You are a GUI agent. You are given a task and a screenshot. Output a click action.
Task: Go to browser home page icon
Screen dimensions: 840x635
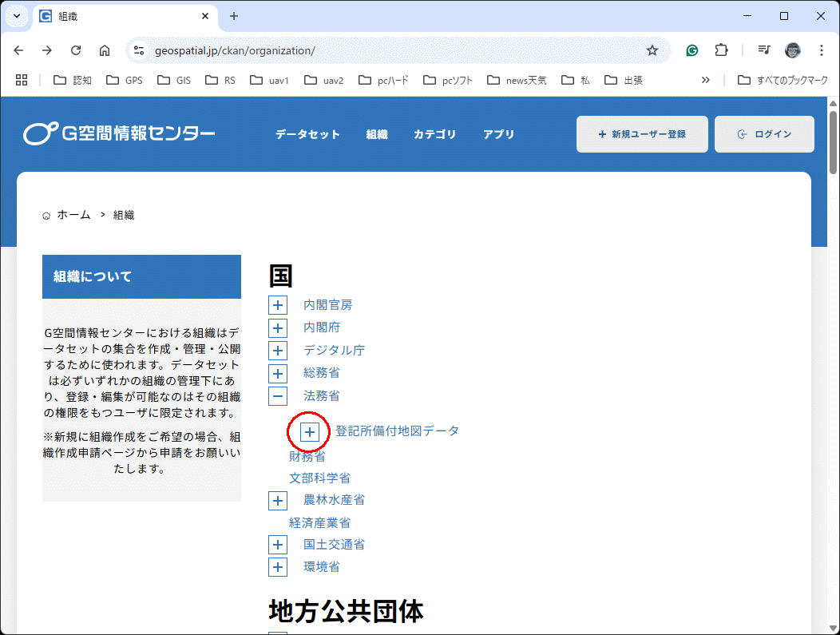105,50
